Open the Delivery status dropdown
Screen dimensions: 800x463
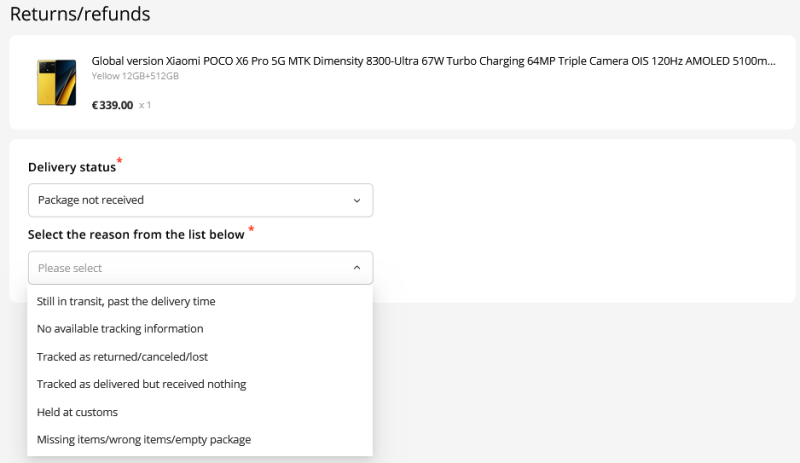201,200
